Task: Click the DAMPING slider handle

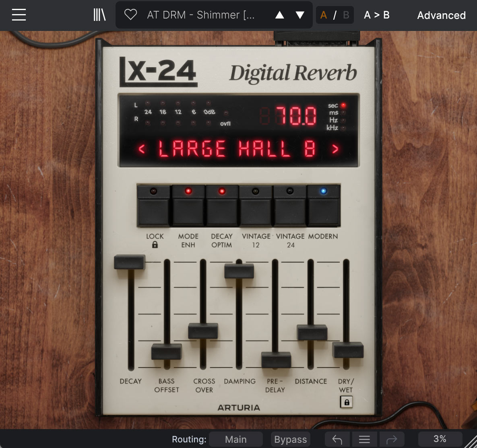Action: (239, 271)
